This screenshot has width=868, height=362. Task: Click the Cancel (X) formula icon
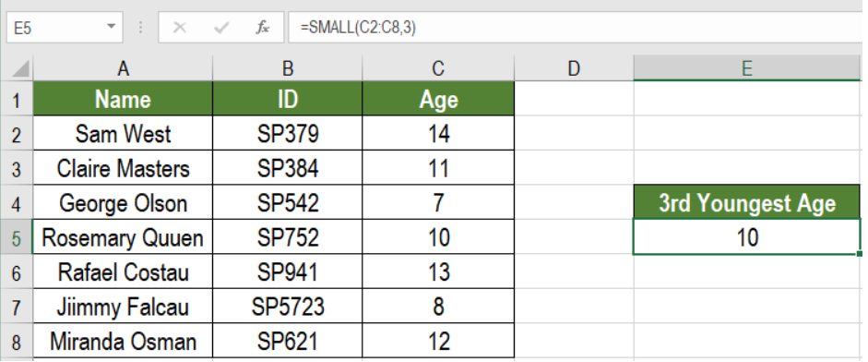pos(179,27)
